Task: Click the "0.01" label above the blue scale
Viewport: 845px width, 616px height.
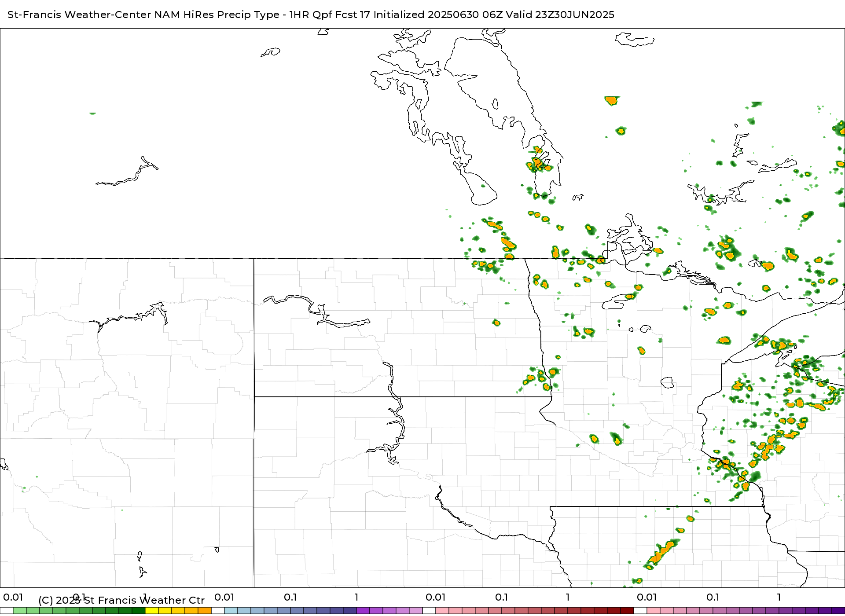Action: [x=224, y=597]
